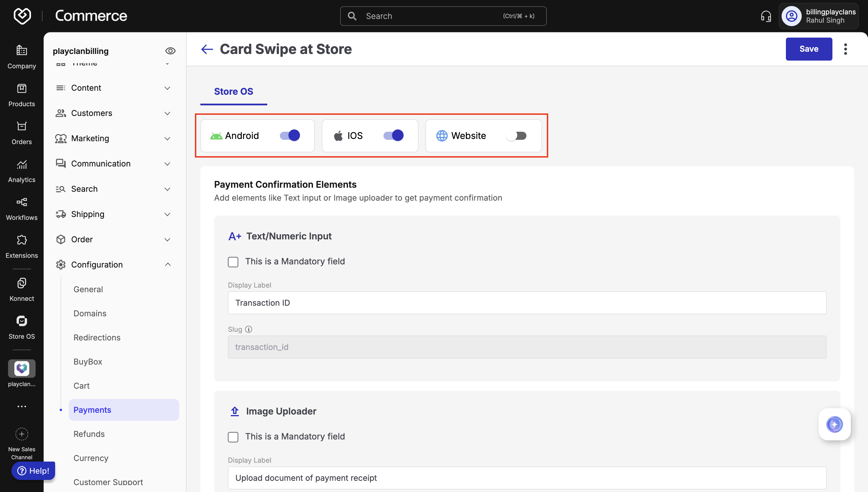Select the Store OS tab
The height and width of the screenshot is (492, 868).
[233, 92]
